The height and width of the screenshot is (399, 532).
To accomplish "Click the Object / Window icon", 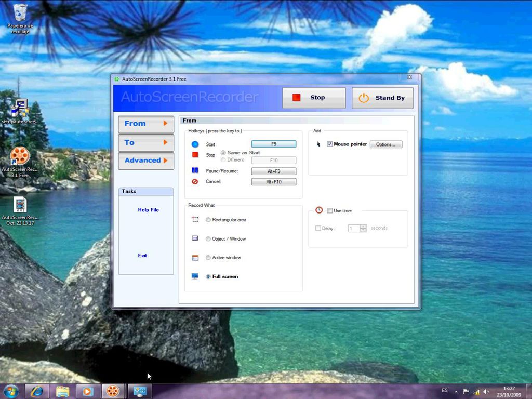I will pyautogui.click(x=195, y=238).
